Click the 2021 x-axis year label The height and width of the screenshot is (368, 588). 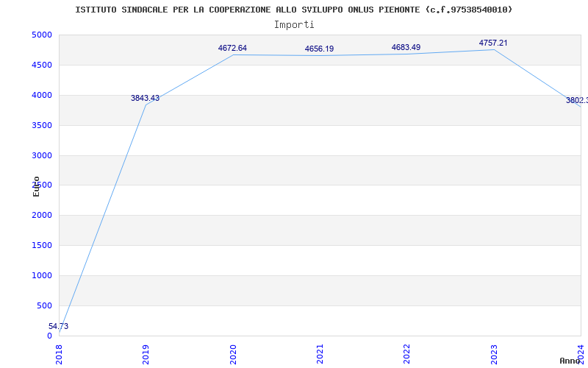[x=320, y=355]
